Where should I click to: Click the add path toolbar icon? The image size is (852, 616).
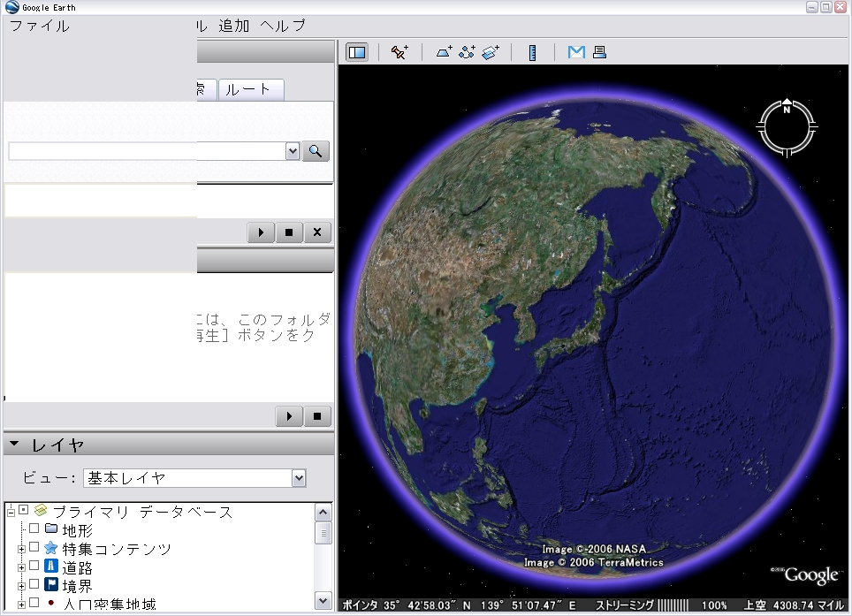[467, 52]
